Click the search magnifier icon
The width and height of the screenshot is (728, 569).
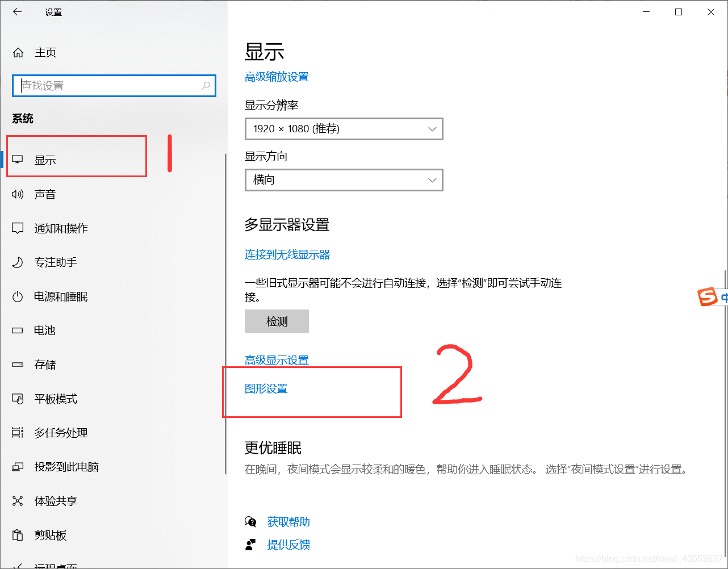[206, 86]
